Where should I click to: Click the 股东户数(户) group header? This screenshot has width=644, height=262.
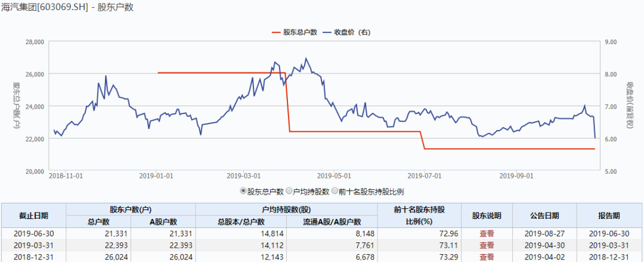click(131, 209)
